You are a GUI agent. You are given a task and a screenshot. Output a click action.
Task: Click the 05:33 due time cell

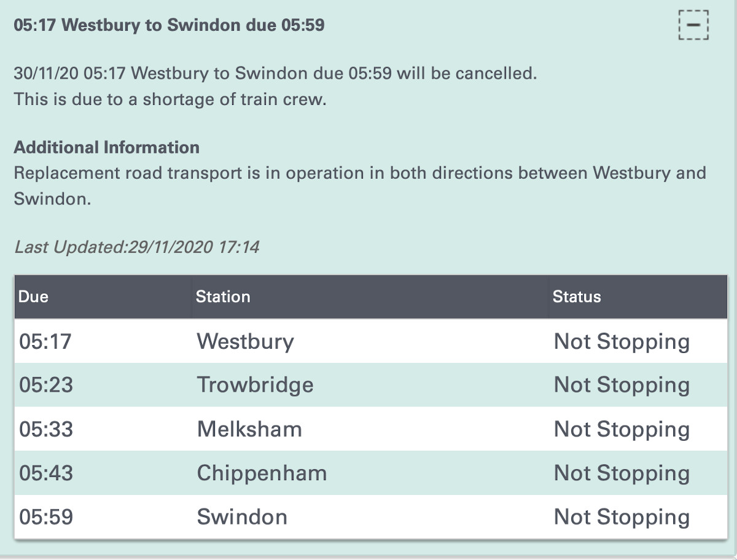pos(46,429)
